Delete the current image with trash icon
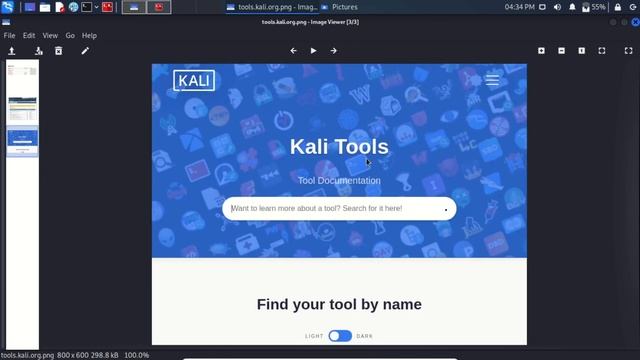This screenshot has width=640, height=360. coord(59,51)
